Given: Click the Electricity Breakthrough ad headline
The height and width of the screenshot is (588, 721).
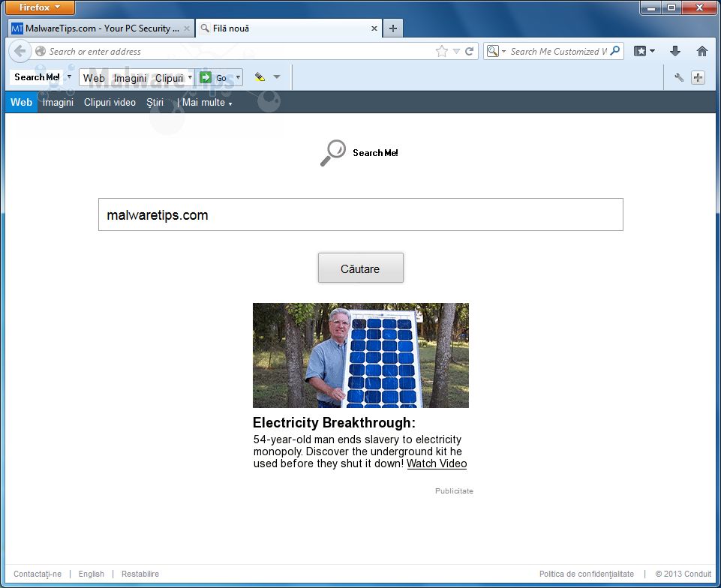Looking at the screenshot, I should coord(334,422).
